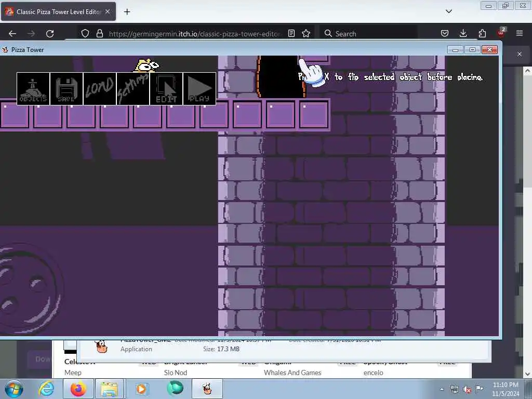Viewport: 532px width, 399px height.
Task: Show hidden system tray icons
Action: [442, 389]
